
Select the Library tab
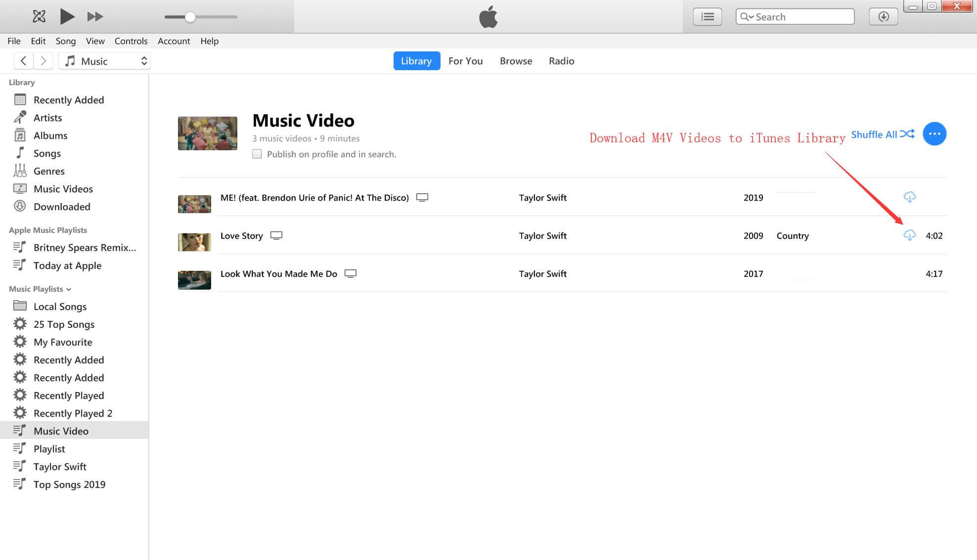point(416,60)
